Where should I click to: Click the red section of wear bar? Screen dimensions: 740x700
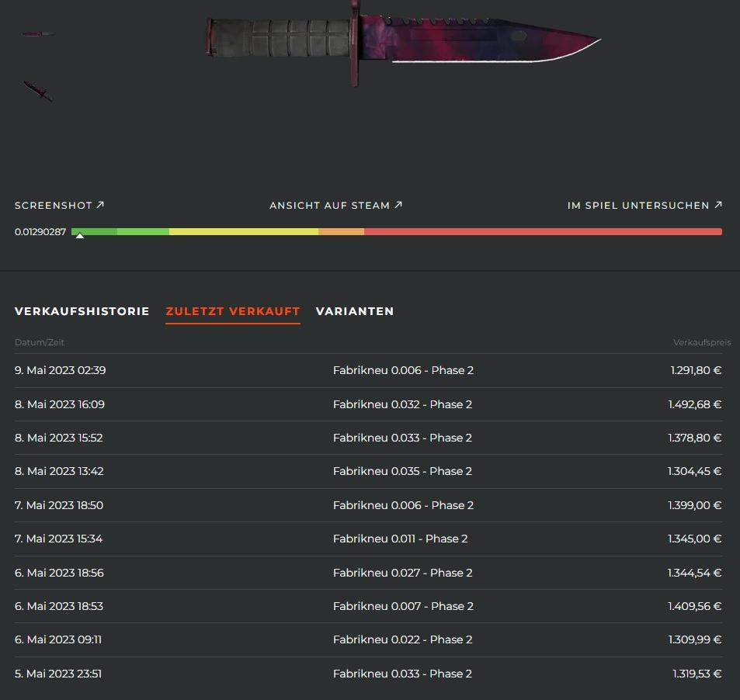[544, 231]
